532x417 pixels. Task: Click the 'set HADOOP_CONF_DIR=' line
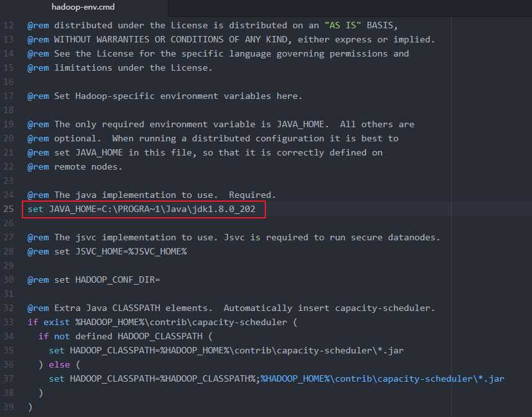93,280
